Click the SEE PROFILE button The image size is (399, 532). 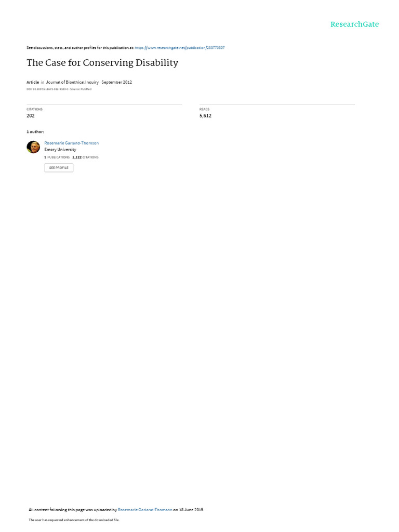coord(59,168)
